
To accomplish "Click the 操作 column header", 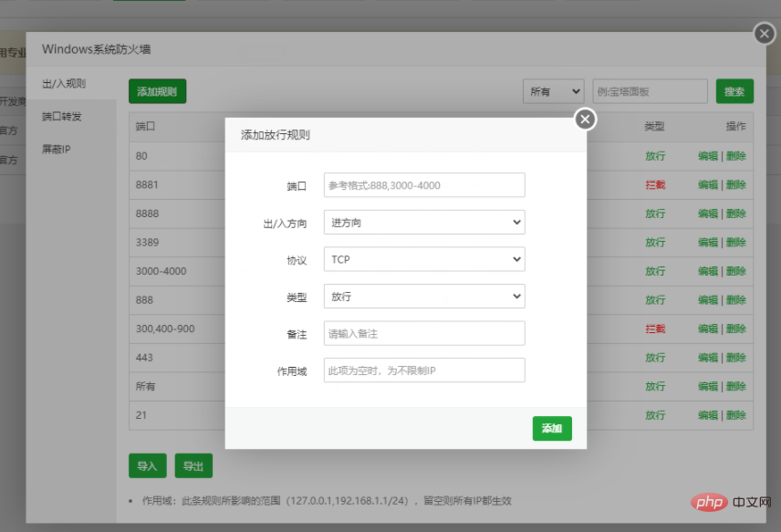I will click(x=736, y=127).
